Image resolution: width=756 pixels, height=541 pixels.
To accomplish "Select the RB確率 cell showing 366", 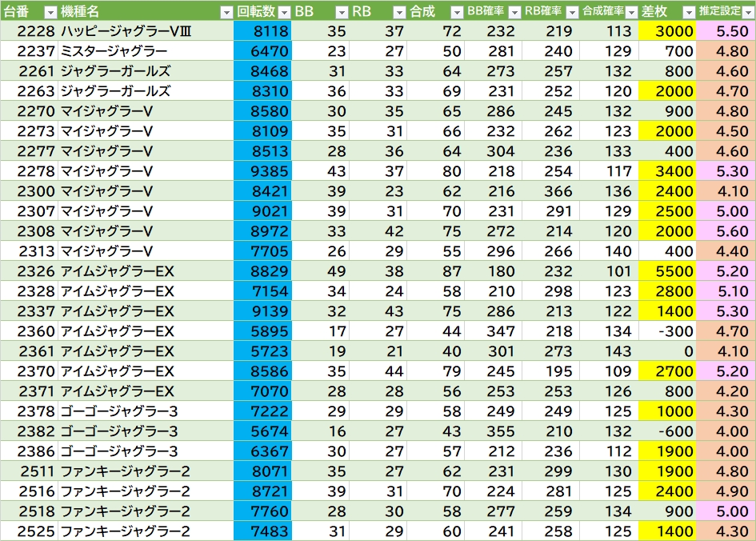I will (551, 191).
